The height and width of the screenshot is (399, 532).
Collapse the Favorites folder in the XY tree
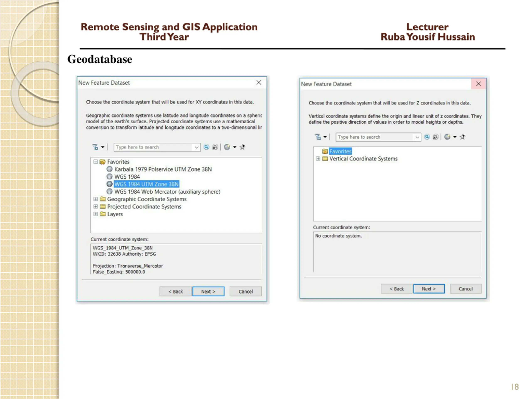[95, 162]
